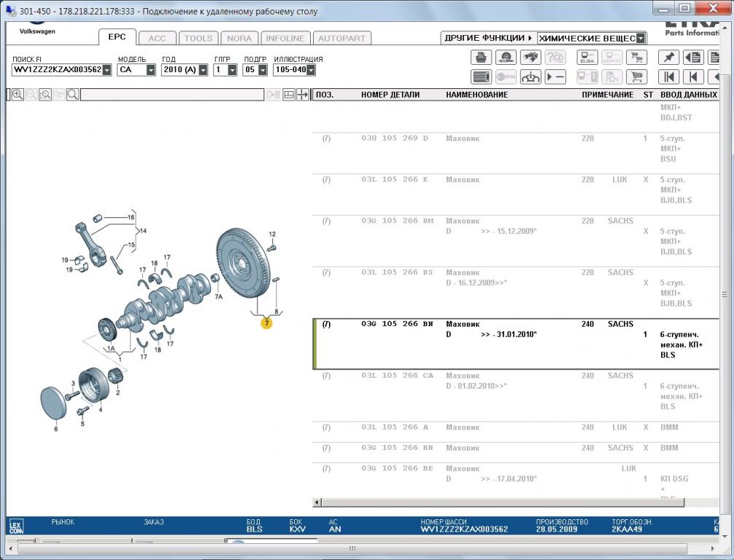Image resolution: width=734 pixels, height=560 pixels.
Task: Switch to the ACC tab
Action: tap(158, 39)
